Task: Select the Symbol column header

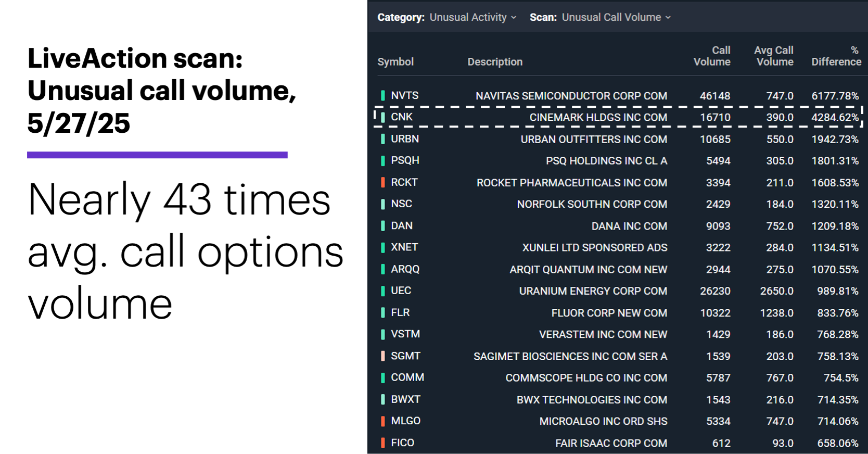Action: (x=395, y=61)
